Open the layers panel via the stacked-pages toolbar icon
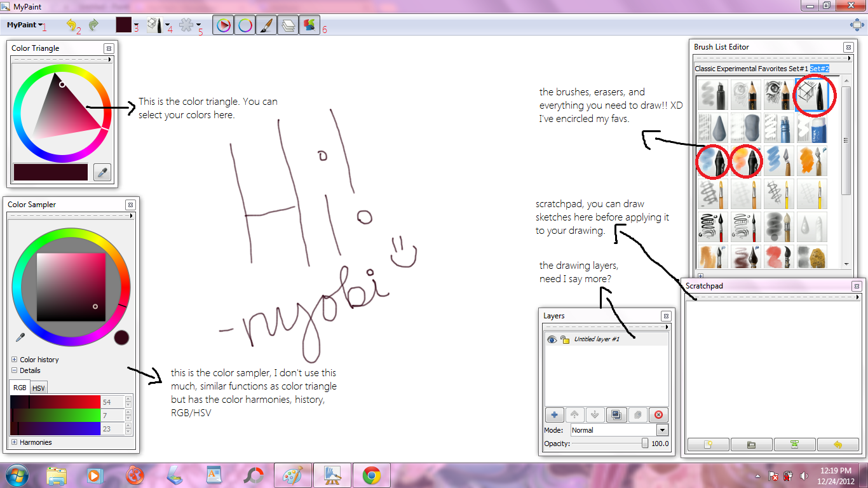 point(288,25)
